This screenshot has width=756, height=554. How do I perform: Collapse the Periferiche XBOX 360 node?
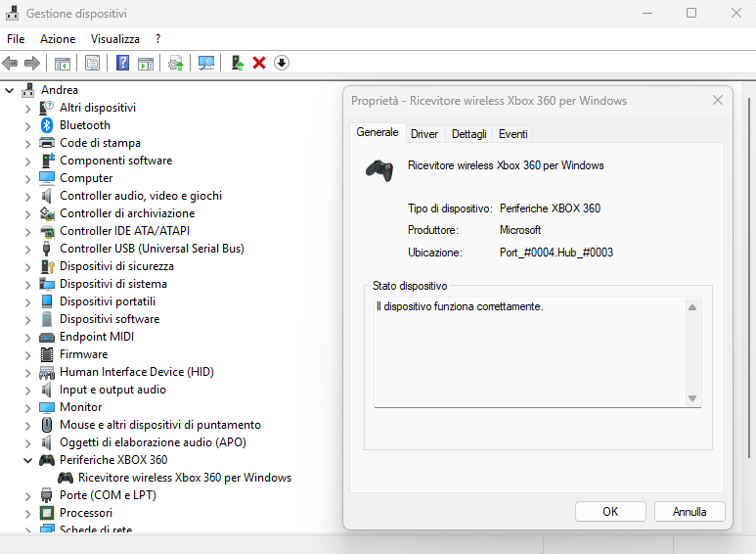(28, 460)
